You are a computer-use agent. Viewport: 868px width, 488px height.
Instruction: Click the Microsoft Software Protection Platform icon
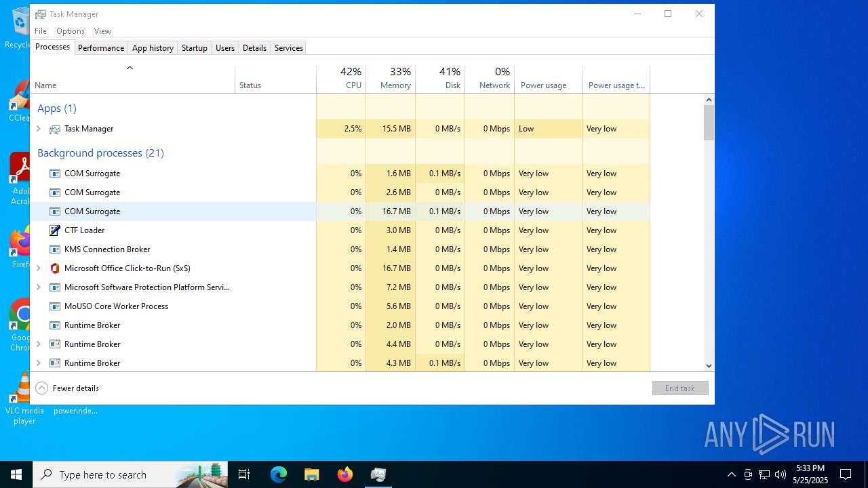click(x=55, y=287)
